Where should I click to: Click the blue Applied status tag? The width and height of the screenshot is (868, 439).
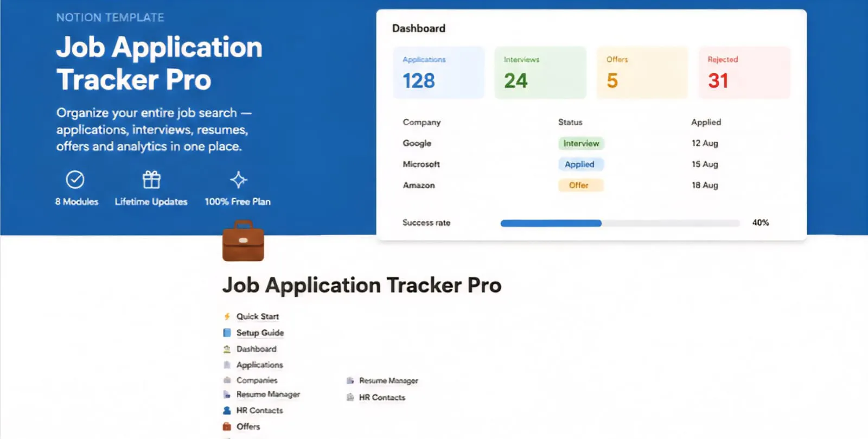[x=580, y=164]
